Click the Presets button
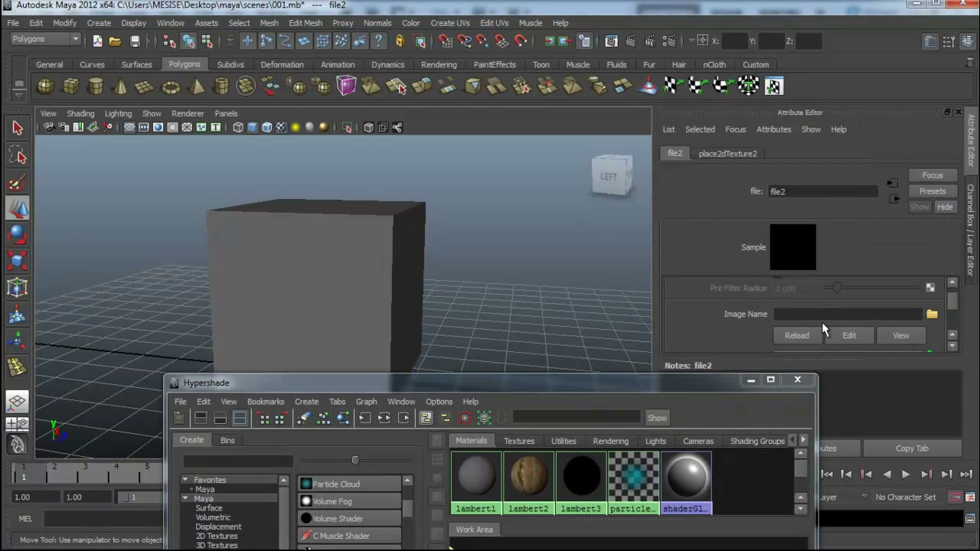 click(933, 191)
